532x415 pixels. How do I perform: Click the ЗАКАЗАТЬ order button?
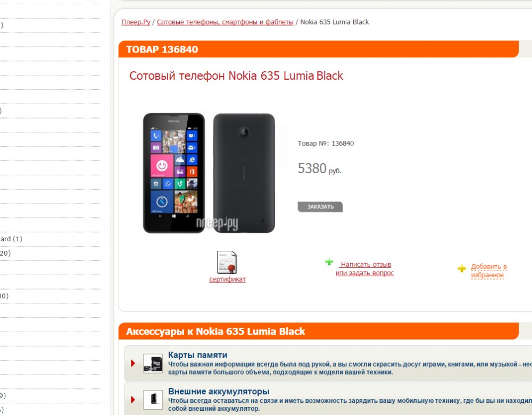[320, 207]
